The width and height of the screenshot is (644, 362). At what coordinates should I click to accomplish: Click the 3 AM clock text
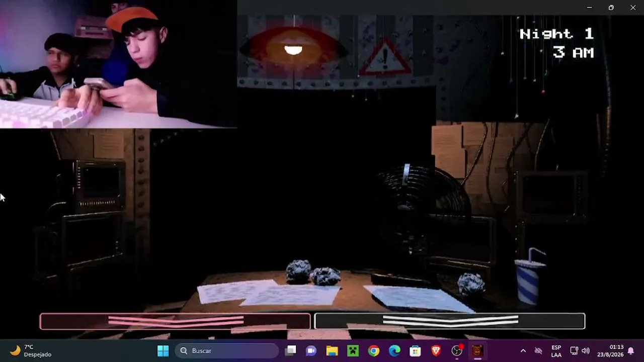pyautogui.click(x=573, y=52)
